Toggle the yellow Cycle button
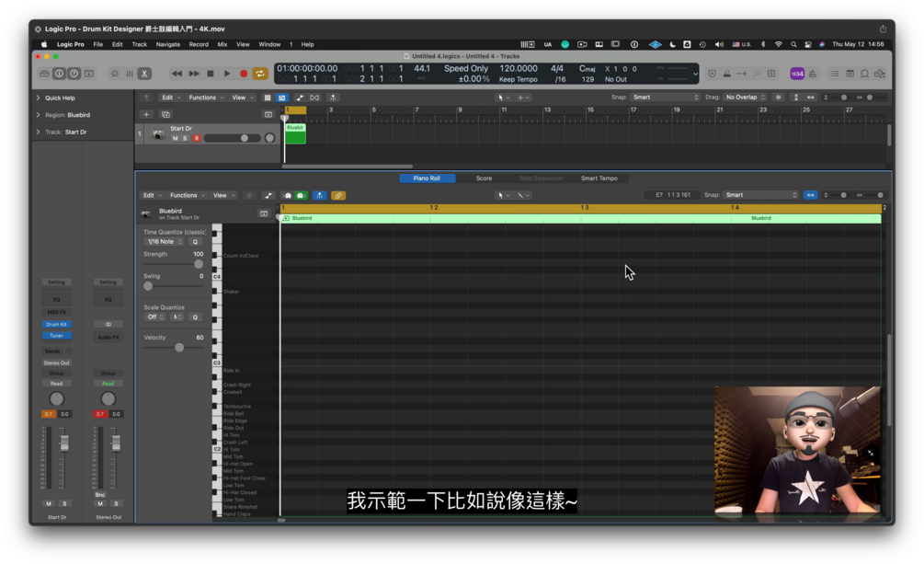Screen dimensions: 924x564 point(260,74)
